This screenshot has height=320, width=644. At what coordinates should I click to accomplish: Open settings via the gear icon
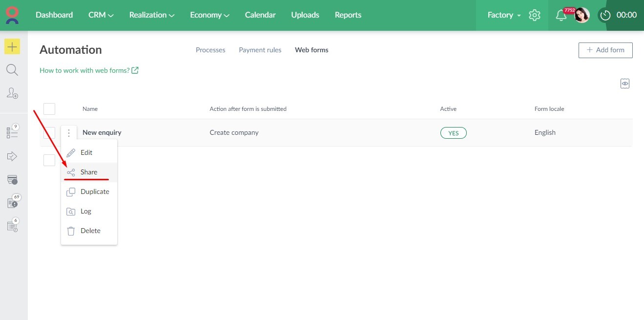pyautogui.click(x=535, y=15)
